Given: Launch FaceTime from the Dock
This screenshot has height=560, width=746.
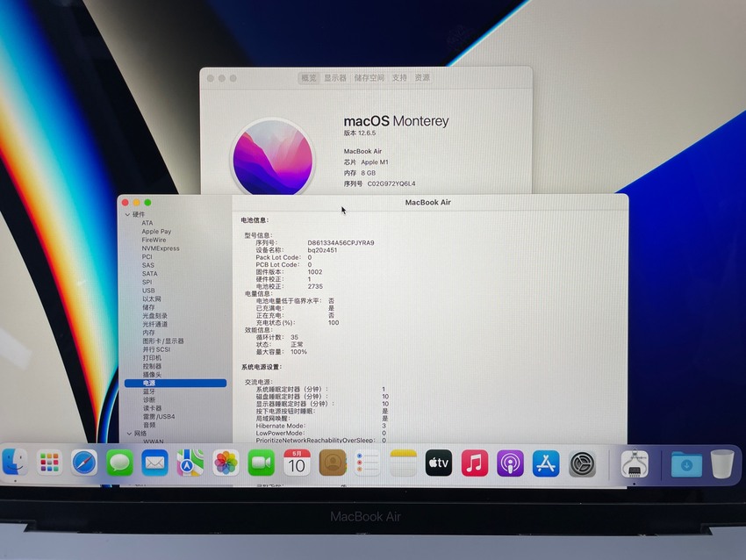Looking at the screenshot, I should tap(261, 463).
